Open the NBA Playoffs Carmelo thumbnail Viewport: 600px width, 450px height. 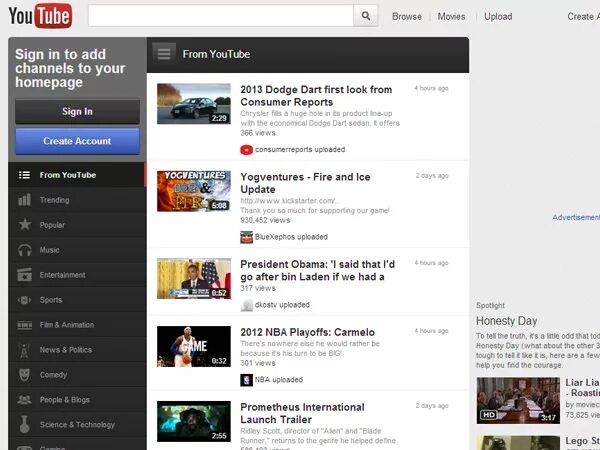coord(194,346)
